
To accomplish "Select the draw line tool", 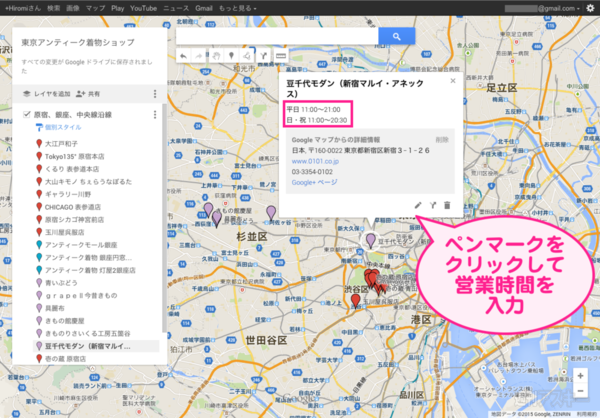I will [x=247, y=56].
